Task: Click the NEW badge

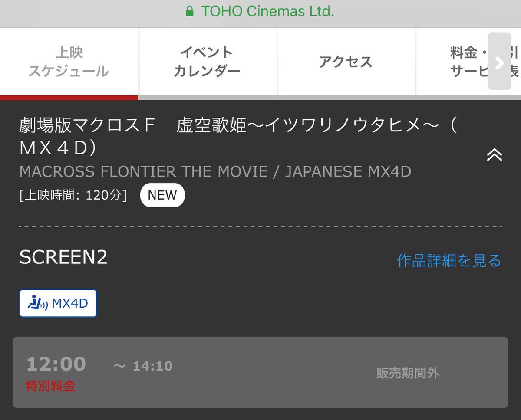Action: click(162, 195)
